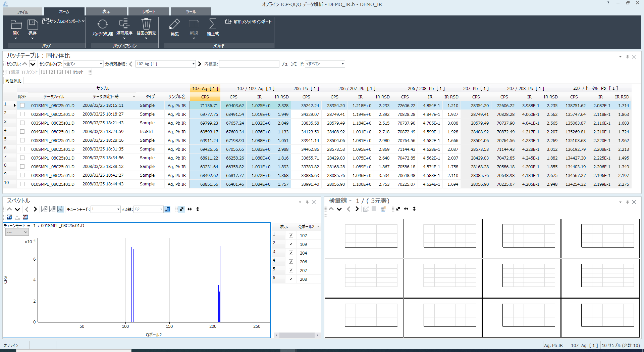The width and height of the screenshot is (644, 352).
Task: Select the next analyte with the right chevron
Action: (200, 64)
